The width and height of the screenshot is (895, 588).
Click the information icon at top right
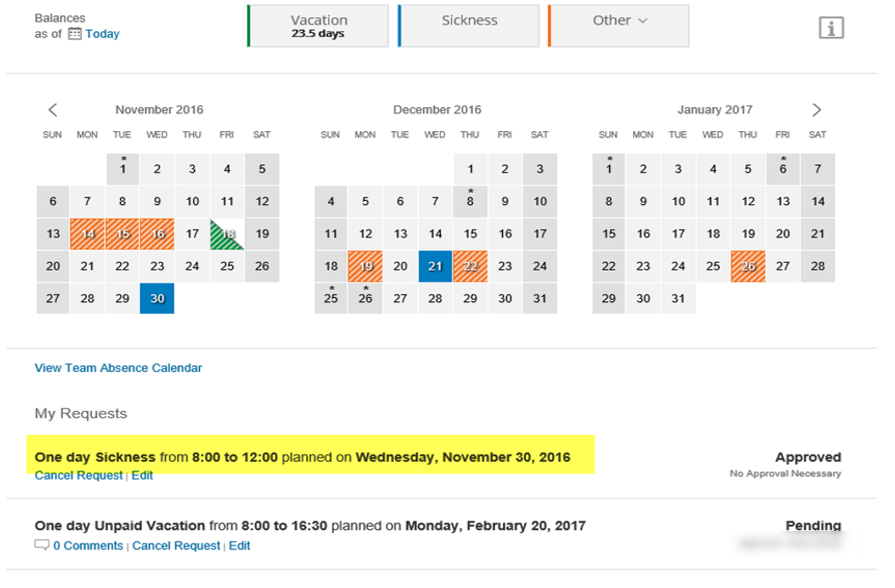[x=831, y=27]
